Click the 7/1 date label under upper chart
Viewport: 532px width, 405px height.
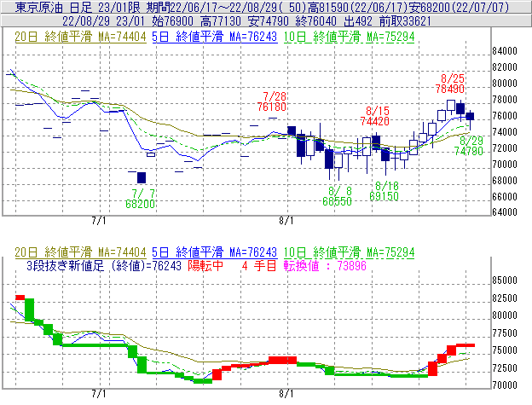99,221
